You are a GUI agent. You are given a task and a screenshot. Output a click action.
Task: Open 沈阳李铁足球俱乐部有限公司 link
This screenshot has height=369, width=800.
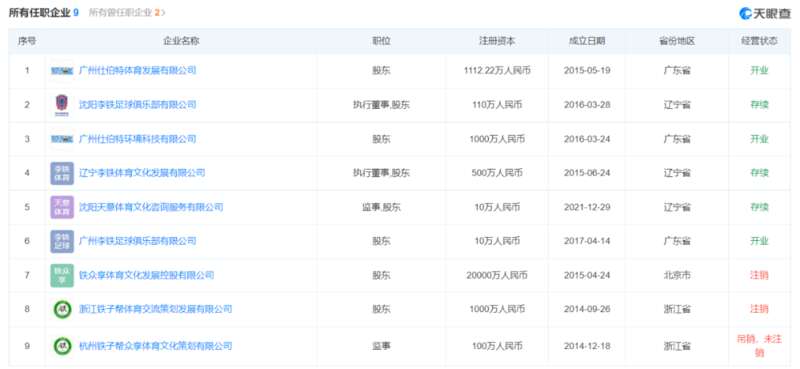coord(137,105)
